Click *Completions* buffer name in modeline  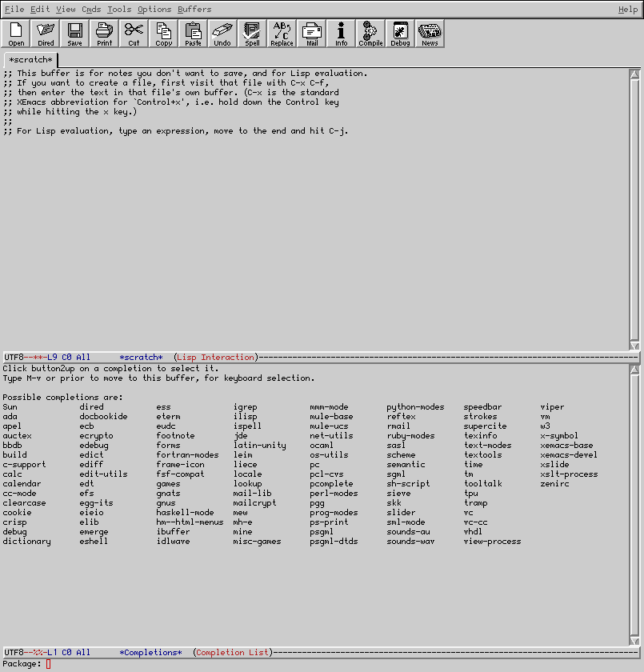pos(150,652)
